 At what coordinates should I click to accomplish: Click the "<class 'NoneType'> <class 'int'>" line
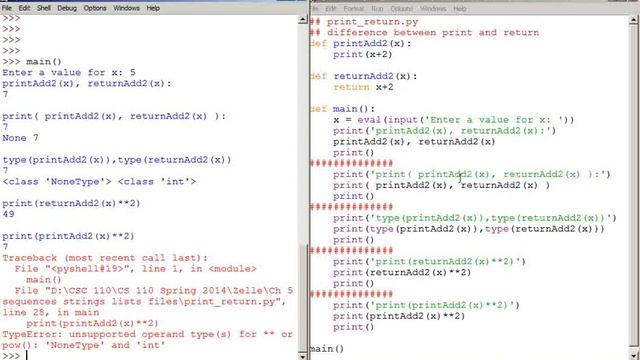(99, 182)
